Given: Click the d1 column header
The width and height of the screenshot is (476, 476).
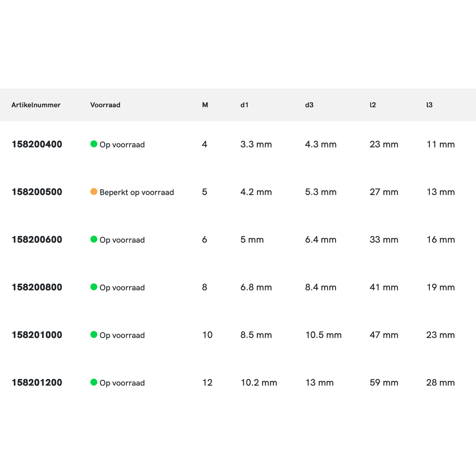Looking at the screenshot, I should click(244, 105).
